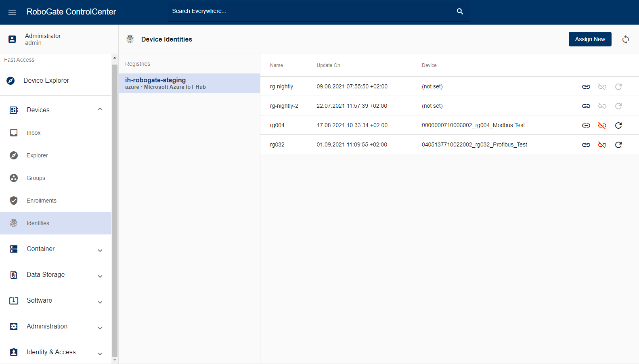Open the Groups menu item
Viewport: 639px width, 364px height.
(56, 178)
